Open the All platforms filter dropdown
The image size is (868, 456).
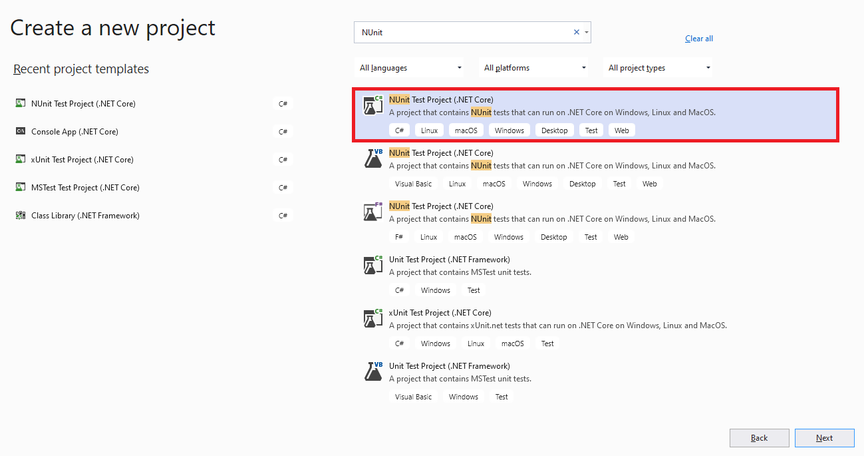[534, 68]
